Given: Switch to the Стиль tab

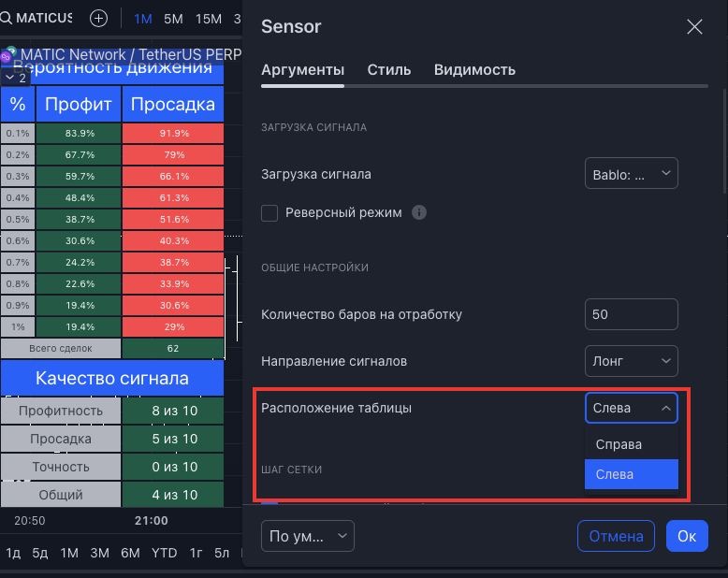Looking at the screenshot, I should coord(389,70).
